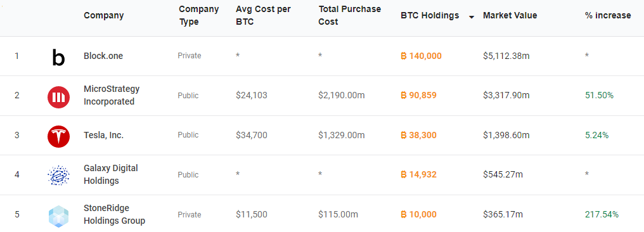Open the Tesla, Inc. company link
Image resolution: width=644 pixels, height=232 pixels.
(103, 135)
